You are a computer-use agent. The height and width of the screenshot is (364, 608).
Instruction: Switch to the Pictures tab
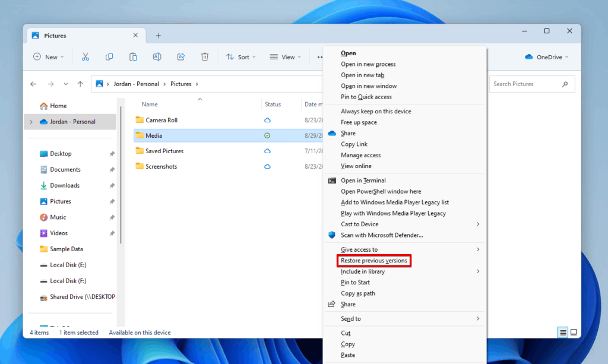tap(55, 36)
